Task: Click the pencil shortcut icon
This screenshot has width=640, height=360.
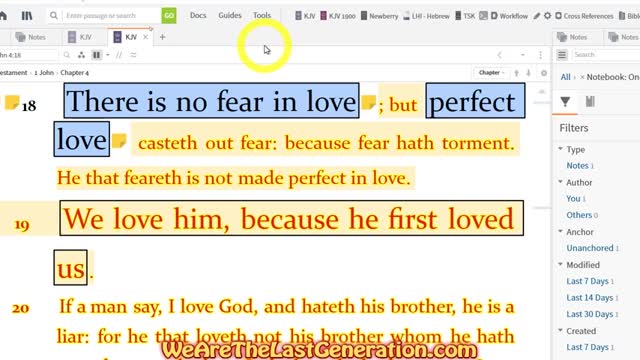Action: [x=537, y=16]
